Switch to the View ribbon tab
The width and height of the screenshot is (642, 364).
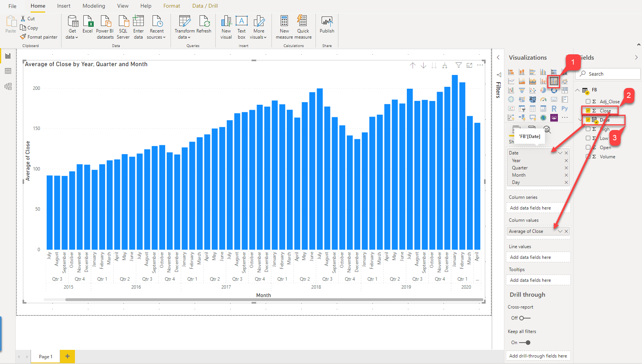[x=123, y=6]
